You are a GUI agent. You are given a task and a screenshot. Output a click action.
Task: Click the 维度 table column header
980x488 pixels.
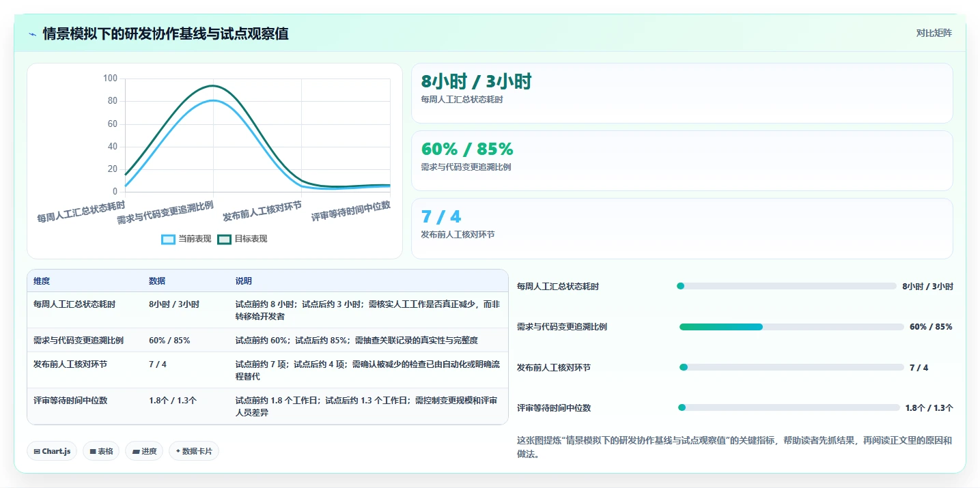42,281
